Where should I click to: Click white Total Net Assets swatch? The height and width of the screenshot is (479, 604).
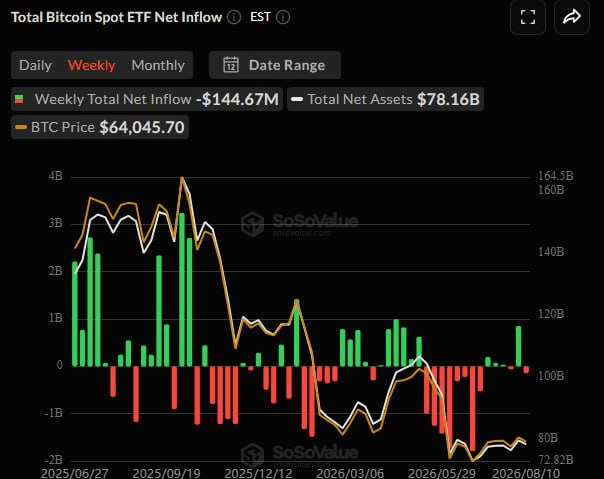297,99
